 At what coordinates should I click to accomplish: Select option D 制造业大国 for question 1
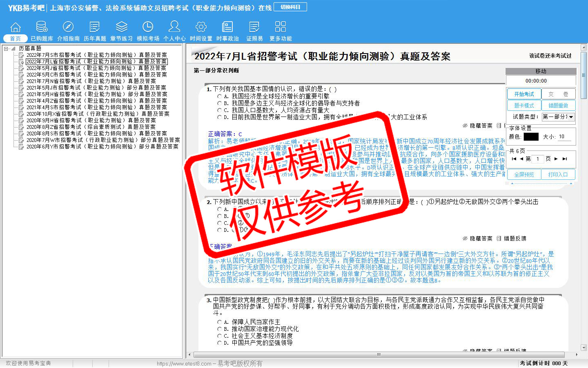click(219, 117)
